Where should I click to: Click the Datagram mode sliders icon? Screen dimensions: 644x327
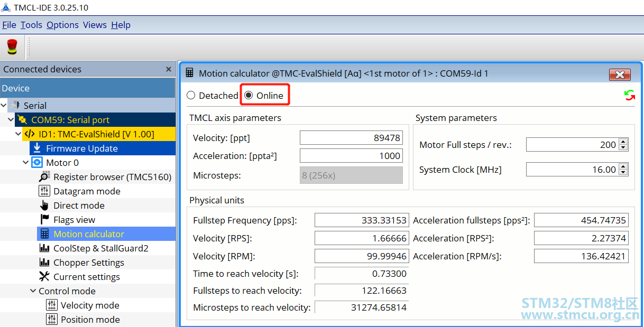44,191
